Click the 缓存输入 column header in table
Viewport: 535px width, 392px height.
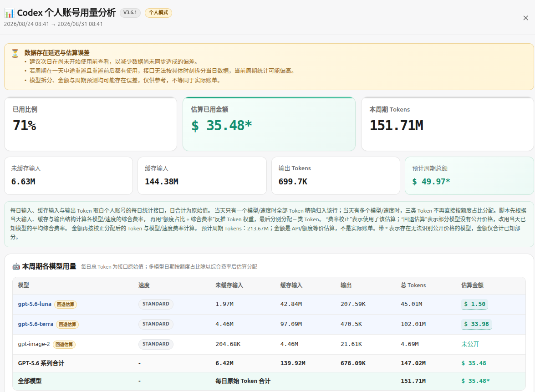click(291, 285)
